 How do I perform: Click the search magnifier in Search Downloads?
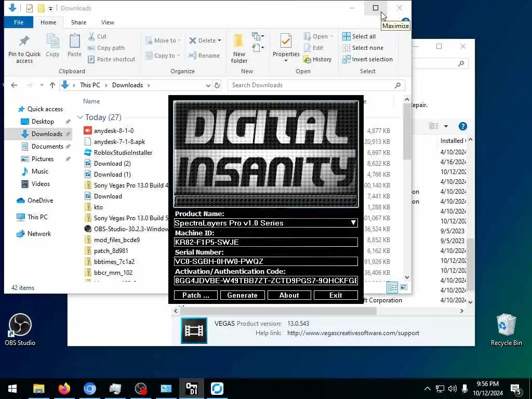coord(397,85)
